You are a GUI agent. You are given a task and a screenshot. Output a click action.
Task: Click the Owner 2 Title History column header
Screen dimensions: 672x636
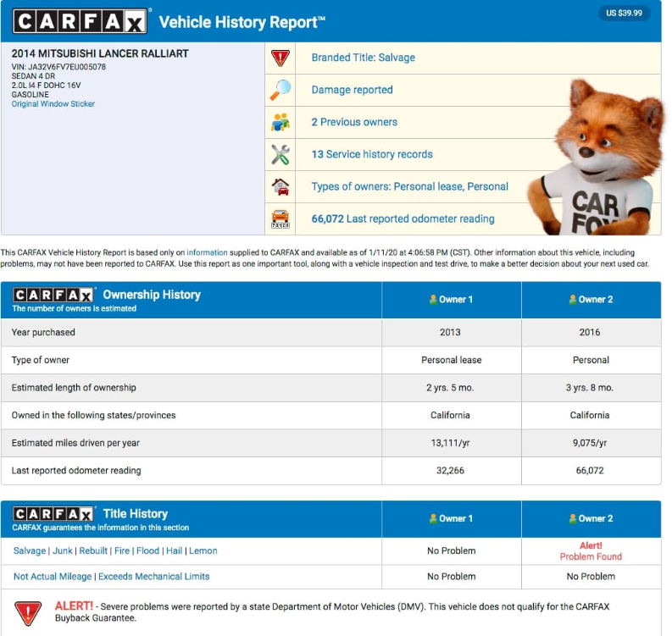tap(591, 518)
